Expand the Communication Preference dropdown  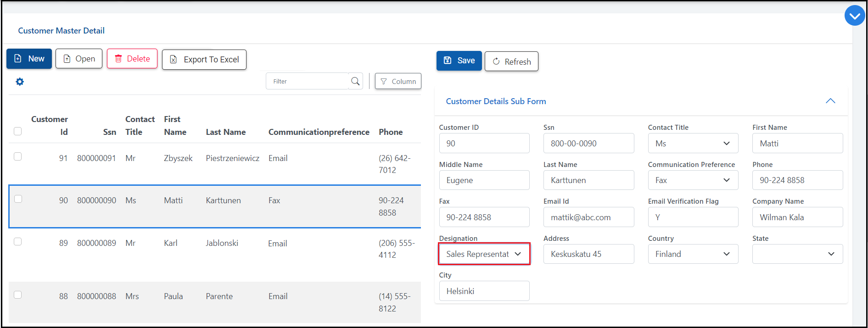[x=693, y=180]
